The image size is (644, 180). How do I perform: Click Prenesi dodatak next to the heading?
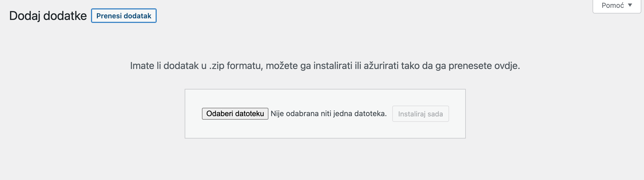124,16
